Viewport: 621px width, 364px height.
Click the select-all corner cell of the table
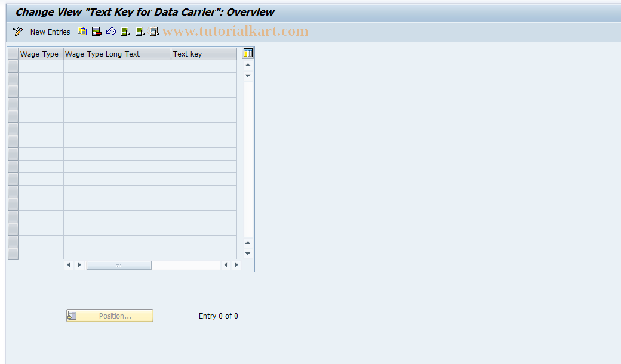(x=13, y=54)
